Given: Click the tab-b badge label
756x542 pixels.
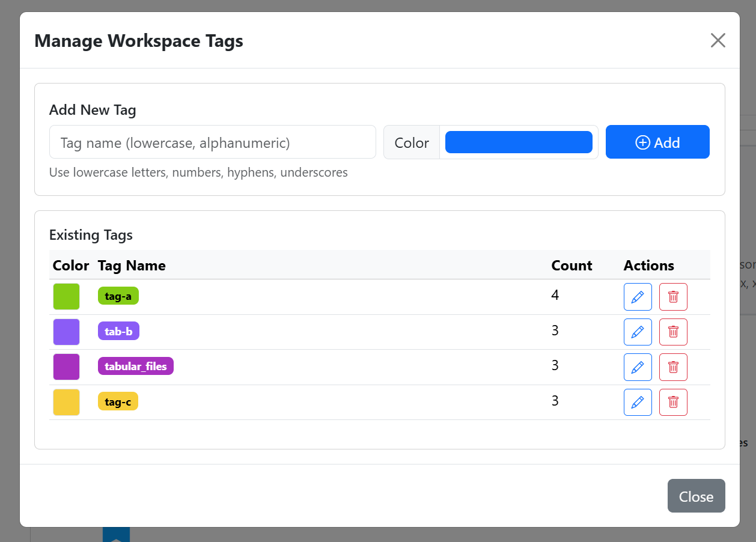Looking at the screenshot, I should (x=118, y=331).
